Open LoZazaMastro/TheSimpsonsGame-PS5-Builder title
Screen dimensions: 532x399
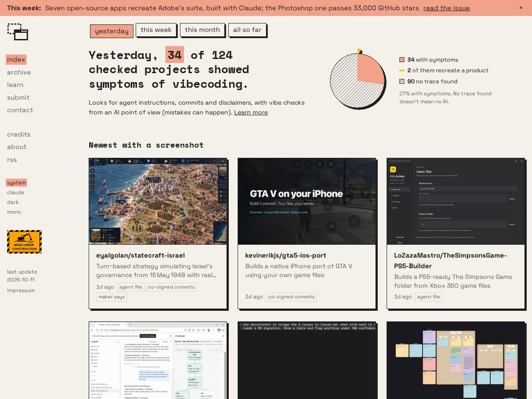pos(450,261)
